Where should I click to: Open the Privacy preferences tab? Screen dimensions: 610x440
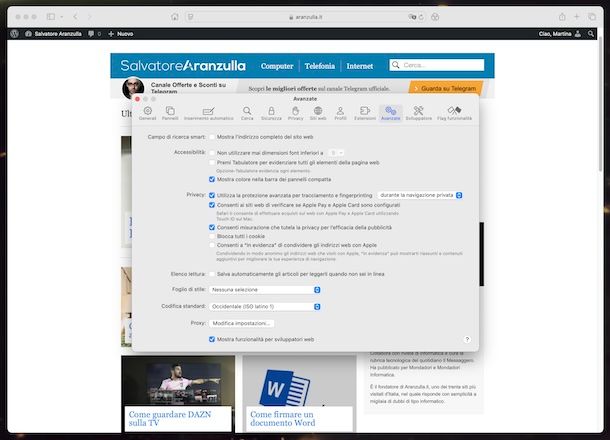click(295, 113)
